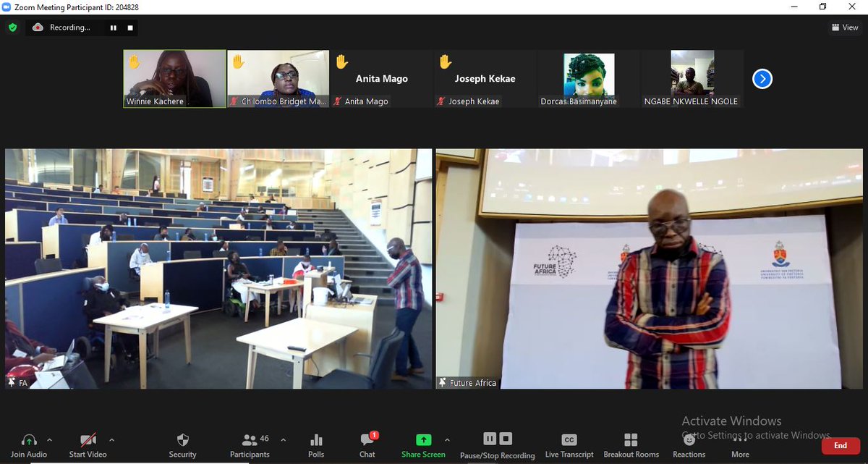Image resolution: width=868 pixels, height=464 pixels.
Task: Open the Polls bar chart icon
Action: click(x=316, y=439)
